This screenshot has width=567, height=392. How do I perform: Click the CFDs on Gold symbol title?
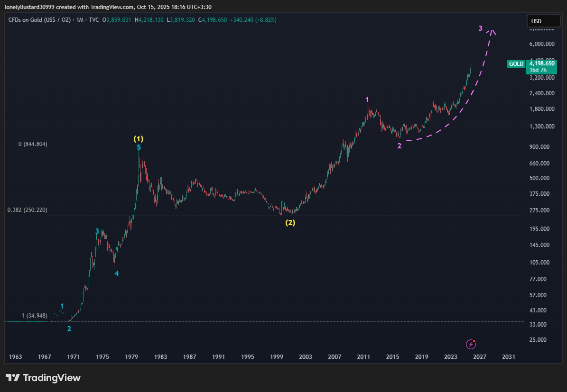pyautogui.click(x=39, y=20)
